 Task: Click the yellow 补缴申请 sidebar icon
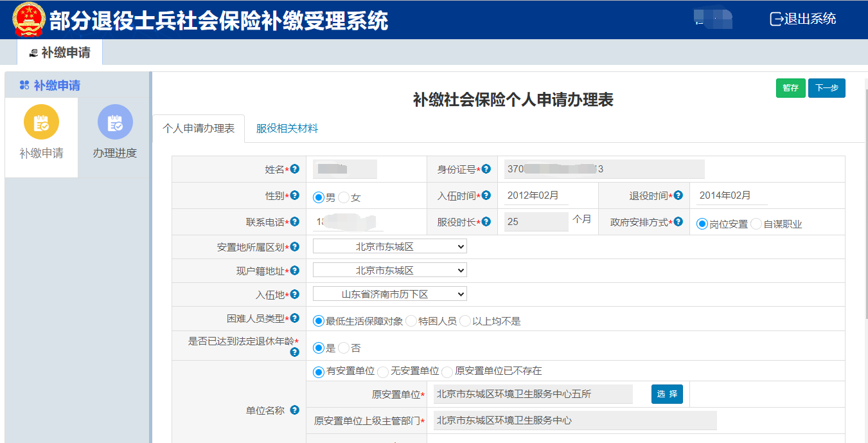[41, 122]
